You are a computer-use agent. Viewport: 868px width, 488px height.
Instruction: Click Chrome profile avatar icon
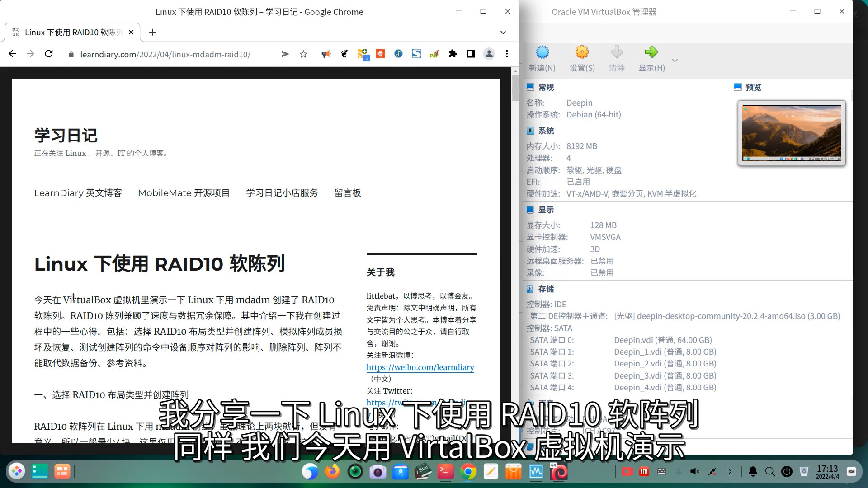point(489,54)
